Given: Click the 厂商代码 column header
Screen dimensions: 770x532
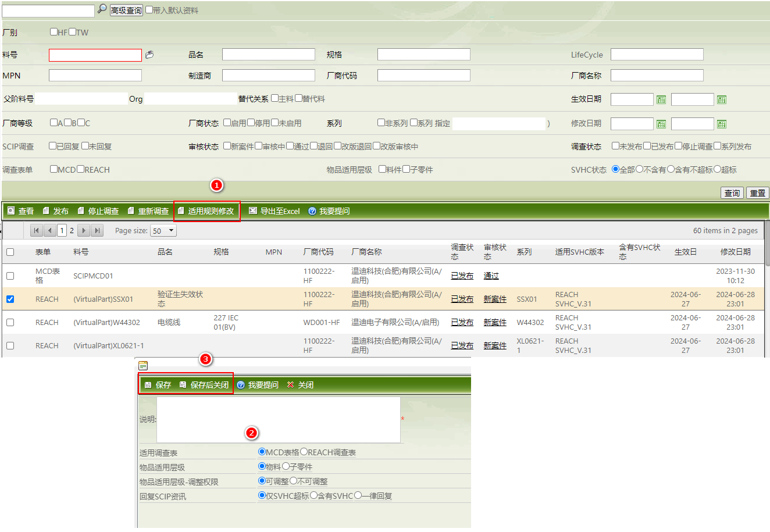Looking at the screenshot, I should pyautogui.click(x=319, y=252).
